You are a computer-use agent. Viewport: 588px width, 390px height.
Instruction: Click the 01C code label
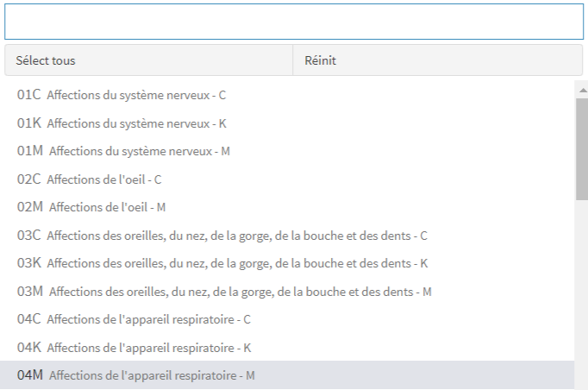coord(29,95)
